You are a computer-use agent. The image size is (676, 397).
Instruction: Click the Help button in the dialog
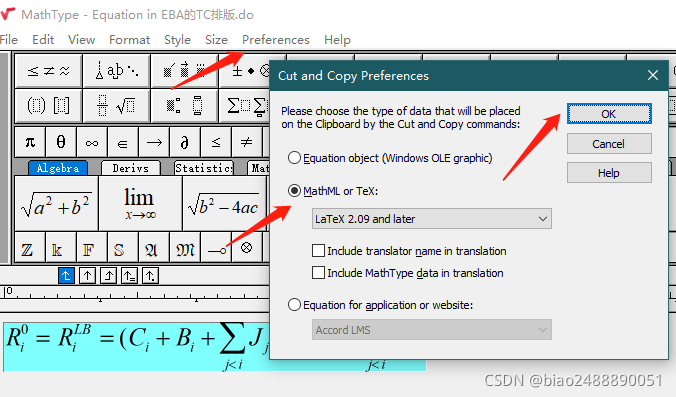(609, 173)
